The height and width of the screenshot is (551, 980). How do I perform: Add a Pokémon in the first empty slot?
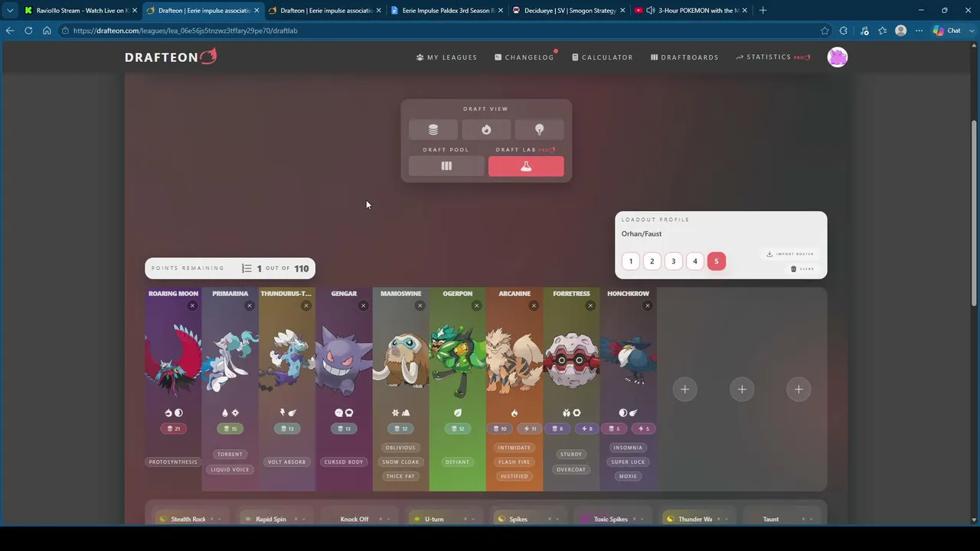(685, 390)
